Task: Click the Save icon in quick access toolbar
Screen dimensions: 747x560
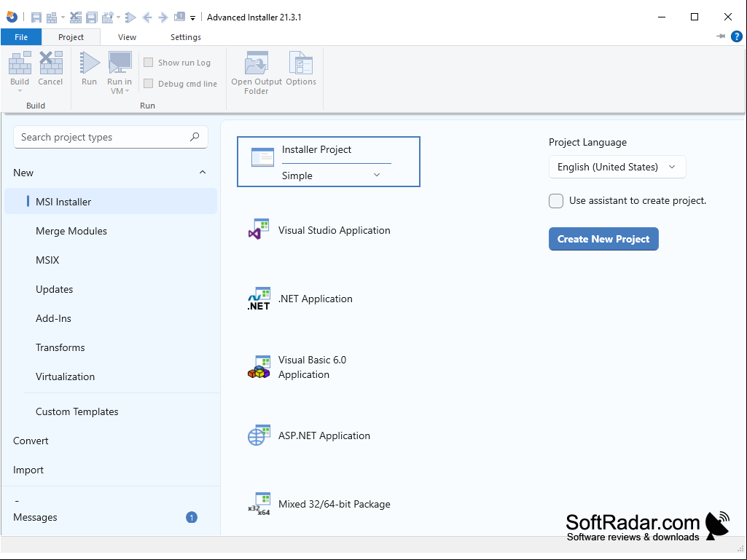Action: [x=36, y=17]
